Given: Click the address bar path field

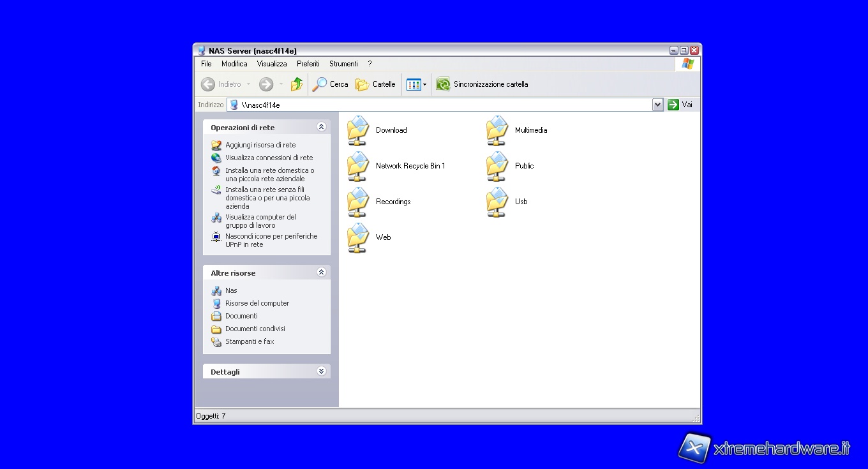Looking at the screenshot, I should 440,105.
